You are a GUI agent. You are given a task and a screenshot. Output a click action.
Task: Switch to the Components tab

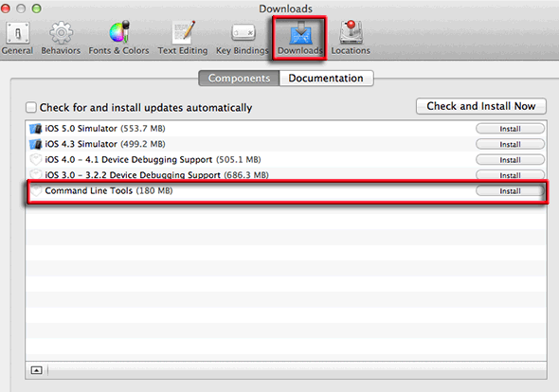[x=239, y=78]
